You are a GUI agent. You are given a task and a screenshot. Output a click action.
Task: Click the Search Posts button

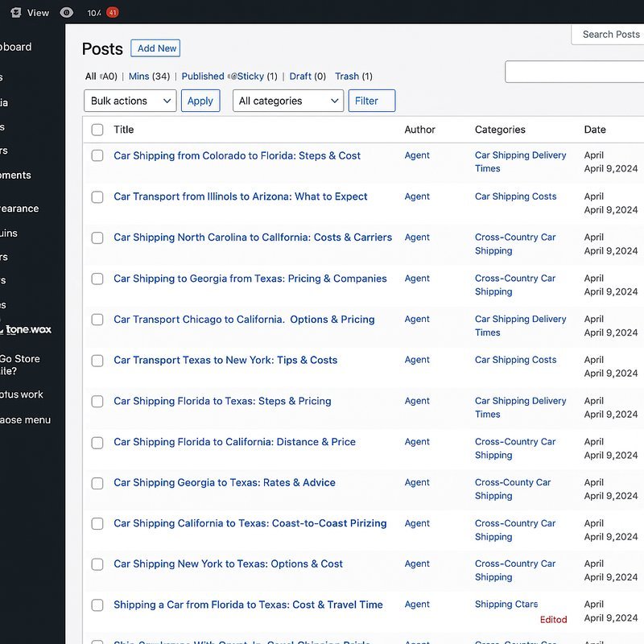[609, 35]
